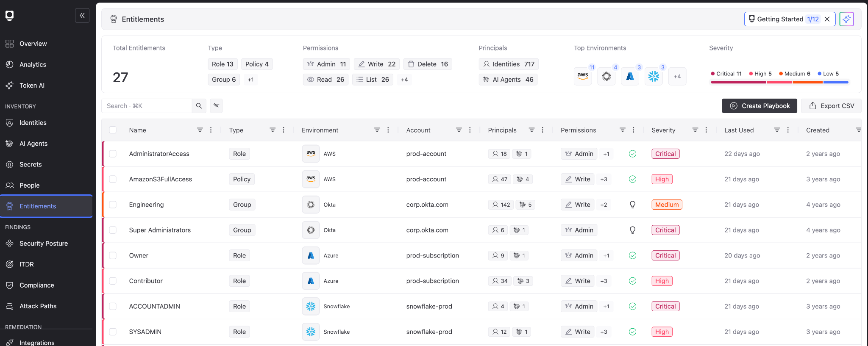The height and width of the screenshot is (346, 868).
Task: Click the +3 permissions chip in Contributor row
Action: tap(604, 281)
